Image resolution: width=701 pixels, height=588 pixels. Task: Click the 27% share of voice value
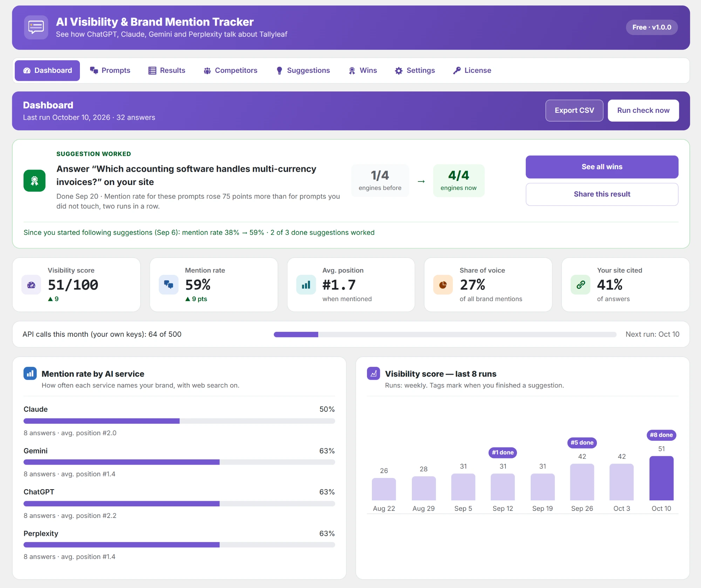coord(472,285)
